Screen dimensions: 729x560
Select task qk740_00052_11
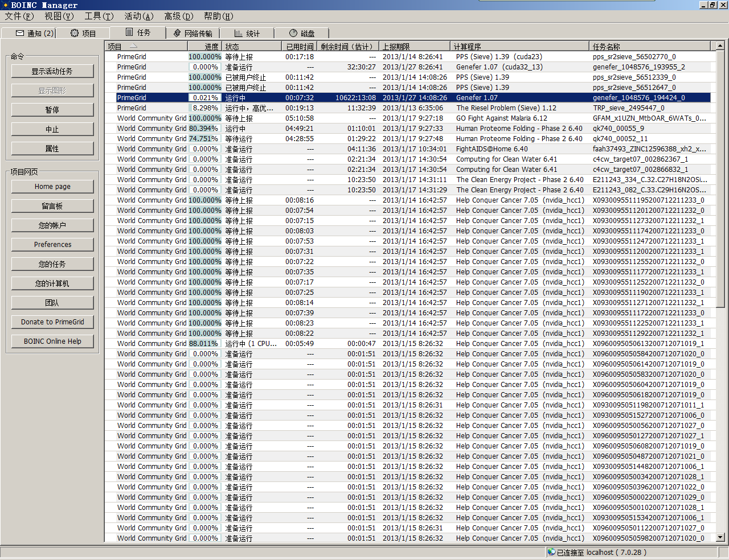point(620,139)
